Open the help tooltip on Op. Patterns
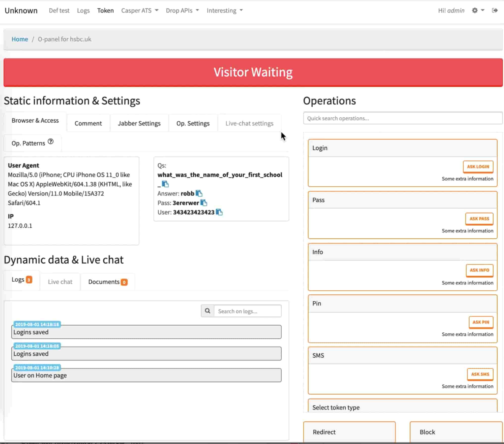Screen dimensions: 504x444 (51, 142)
